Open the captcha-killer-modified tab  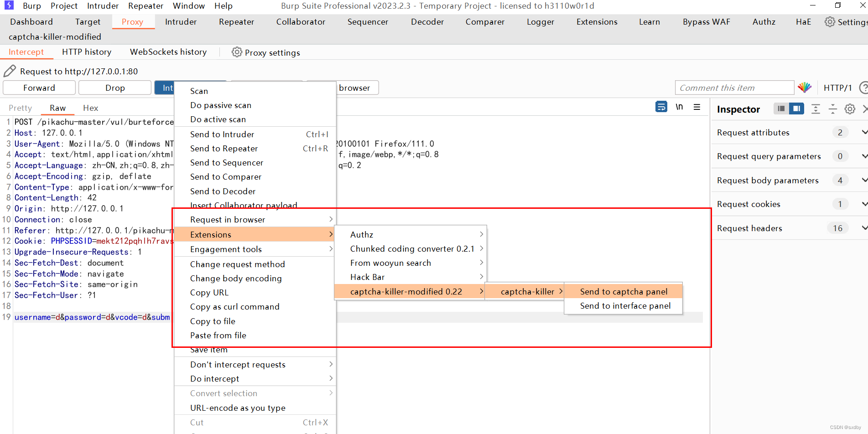(55, 36)
